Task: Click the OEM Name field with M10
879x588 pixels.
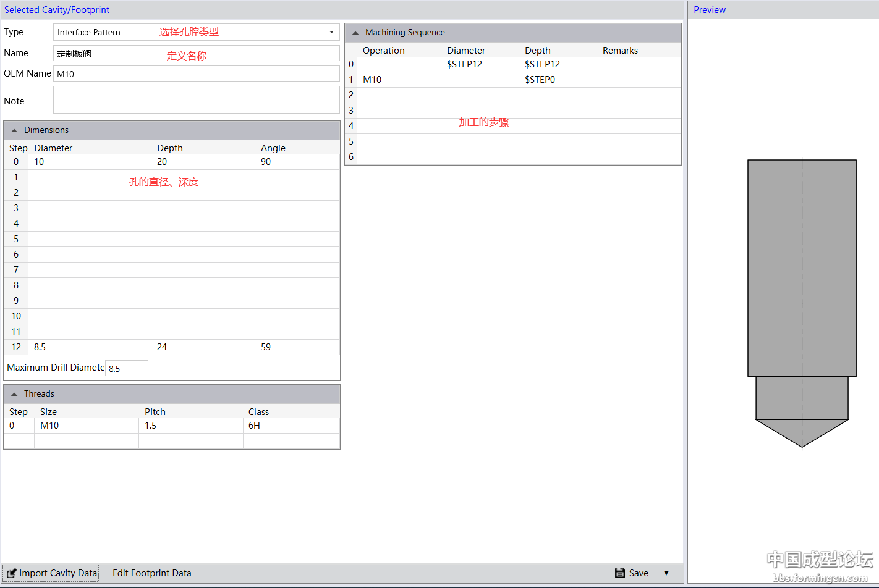Action: [x=196, y=74]
